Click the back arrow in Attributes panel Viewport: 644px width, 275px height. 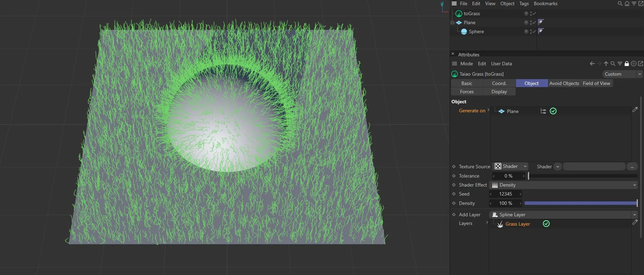coord(592,64)
